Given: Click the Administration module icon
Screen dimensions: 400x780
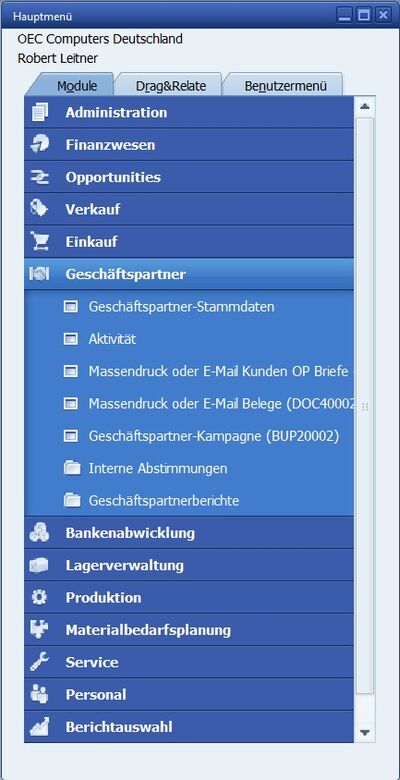Looking at the screenshot, I should click(x=39, y=112).
